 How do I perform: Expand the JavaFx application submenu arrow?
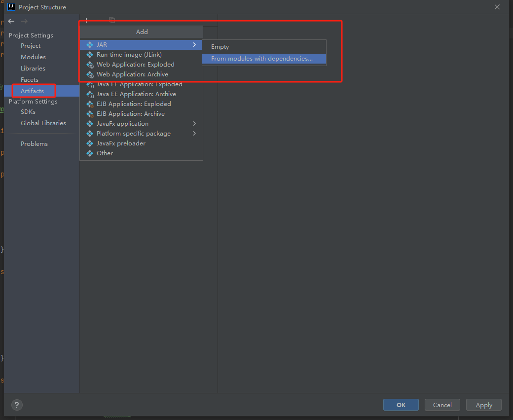[x=194, y=124]
